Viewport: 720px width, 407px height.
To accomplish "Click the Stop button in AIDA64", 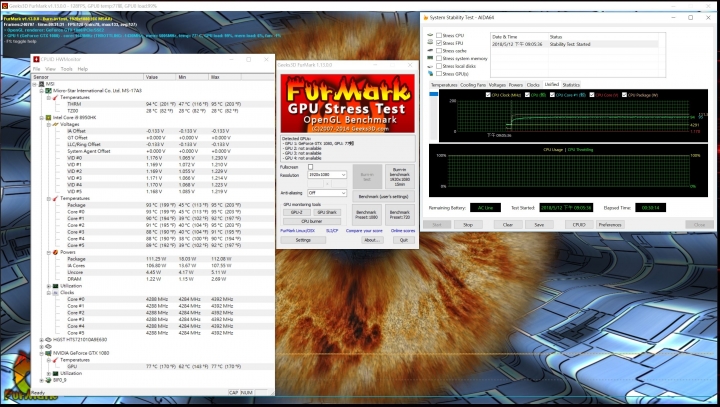I will coord(468,225).
